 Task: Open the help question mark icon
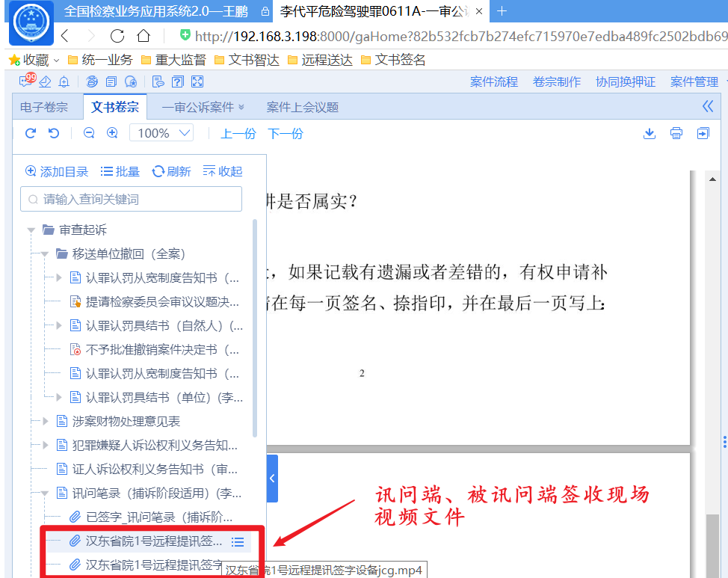[177, 82]
